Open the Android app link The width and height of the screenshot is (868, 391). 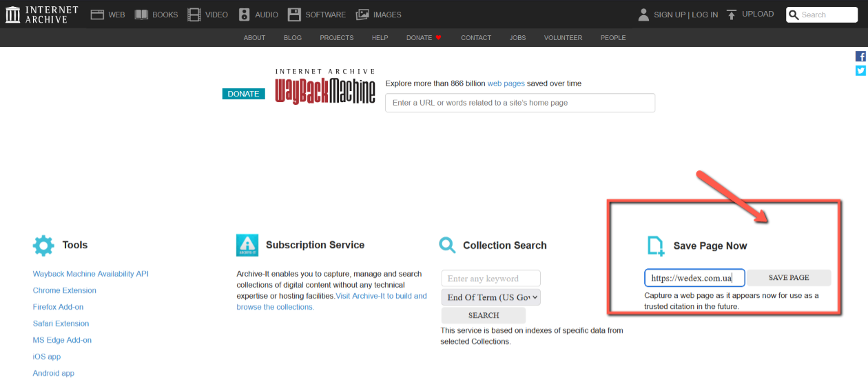(53, 373)
